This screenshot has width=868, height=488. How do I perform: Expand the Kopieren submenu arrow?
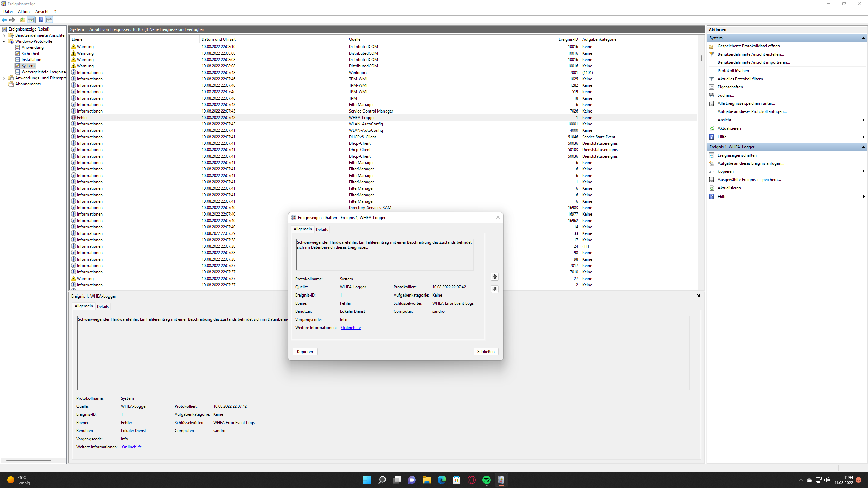pyautogui.click(x=863, y=171)
